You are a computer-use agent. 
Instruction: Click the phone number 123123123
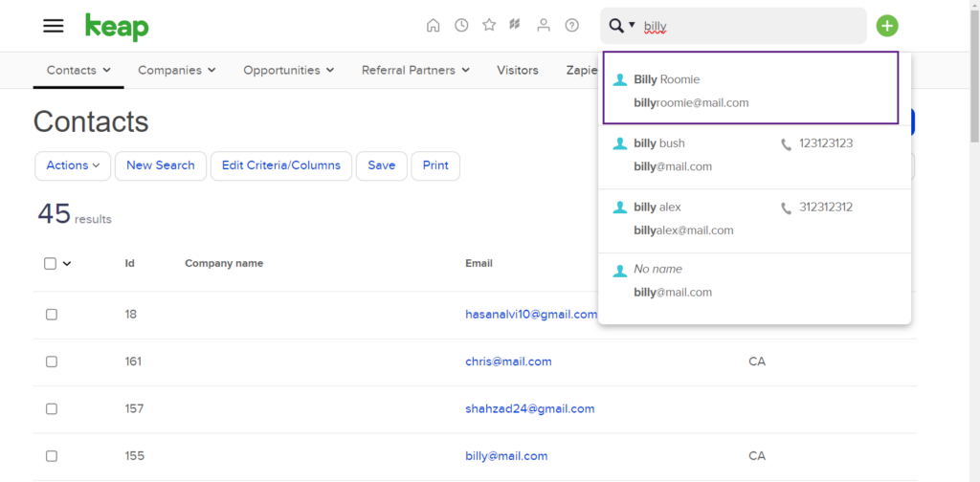tap(826, 143)
